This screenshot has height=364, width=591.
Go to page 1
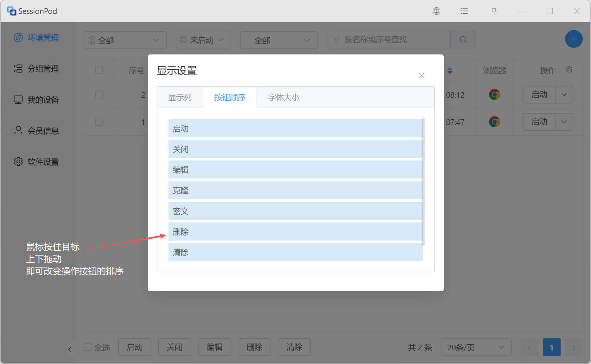(x=551, y=347)
